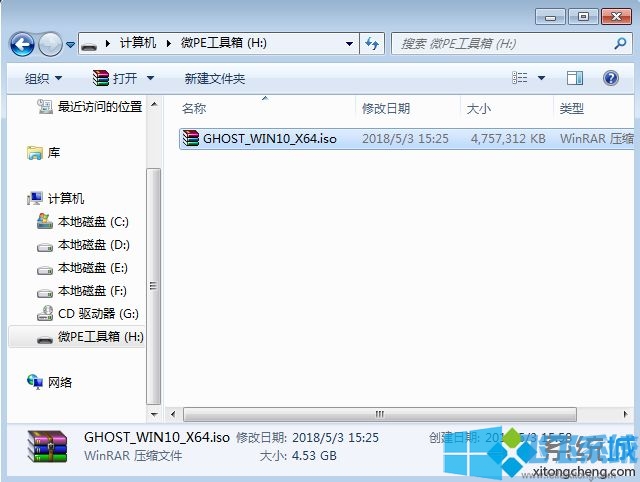640x482 pixels.
Task: Expand the view options dropdown arrow
Action: (x=542, y=78)
